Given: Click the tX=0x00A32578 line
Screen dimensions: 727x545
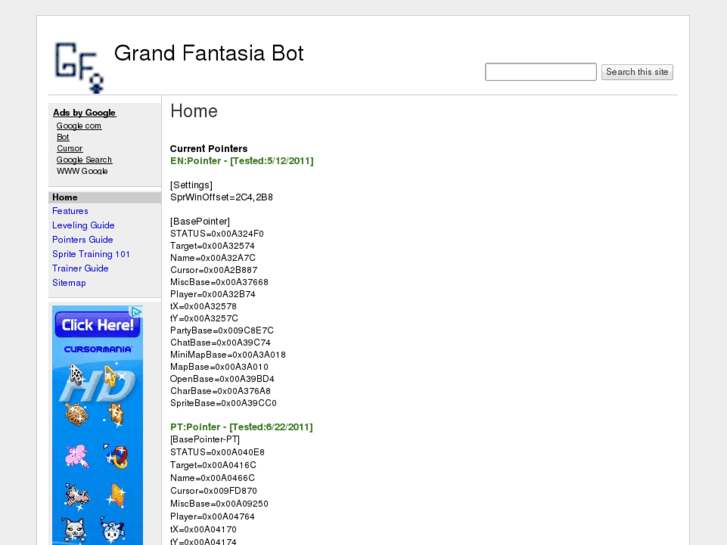Looking at the screenshot, I should 204,306.
